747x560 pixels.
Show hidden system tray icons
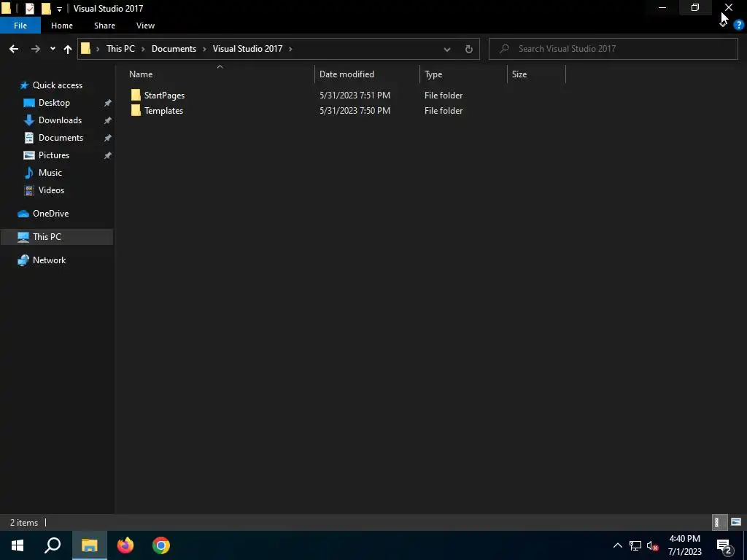coord(617,545)
